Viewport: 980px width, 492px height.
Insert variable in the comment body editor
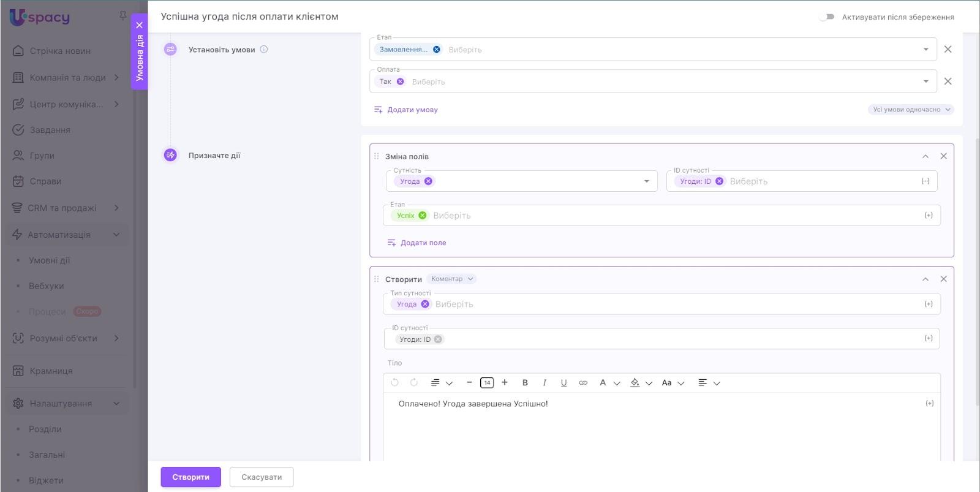tap(930, 403)
